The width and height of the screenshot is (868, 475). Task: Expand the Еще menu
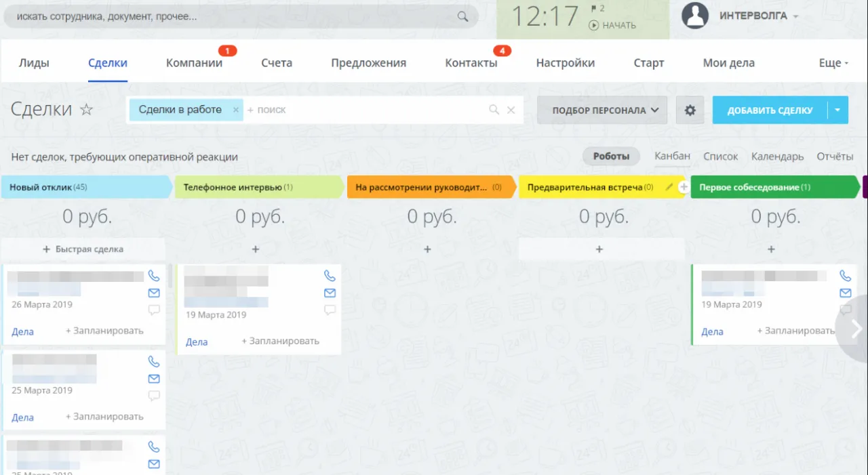pos(833,63)
